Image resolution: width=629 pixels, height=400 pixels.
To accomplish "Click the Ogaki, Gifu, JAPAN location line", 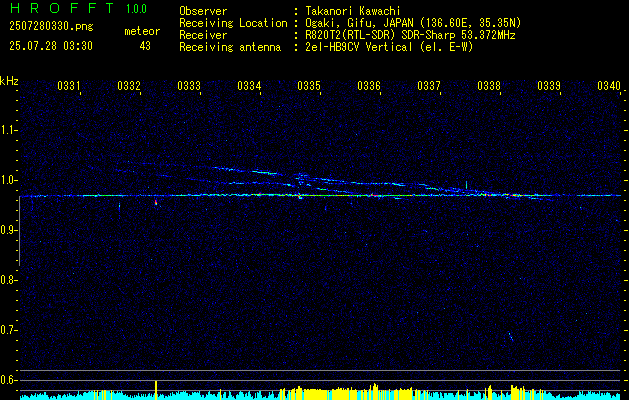I will (x=413, y=23).
